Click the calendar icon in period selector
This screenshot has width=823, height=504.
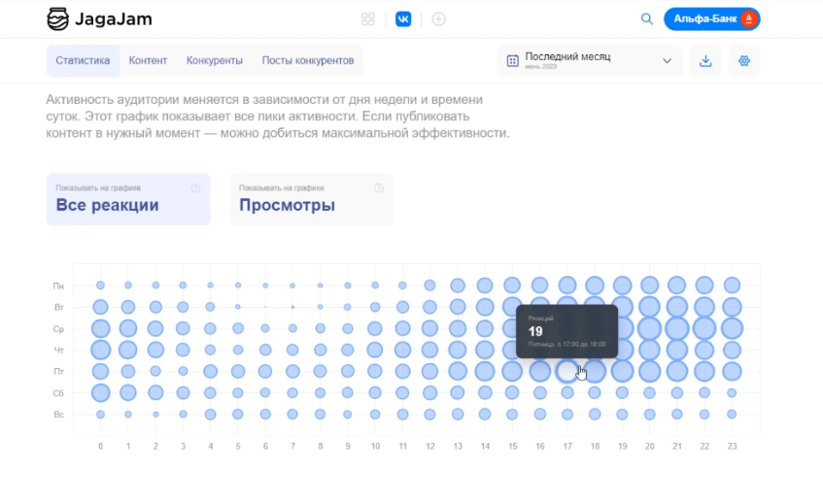click(x=513, y=61)
